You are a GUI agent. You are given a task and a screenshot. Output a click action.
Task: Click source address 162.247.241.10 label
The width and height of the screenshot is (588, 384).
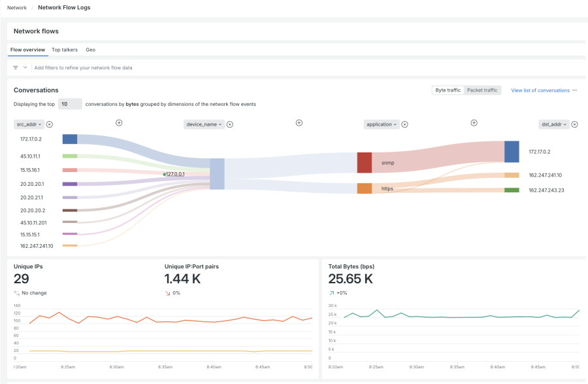coord(37,246)
